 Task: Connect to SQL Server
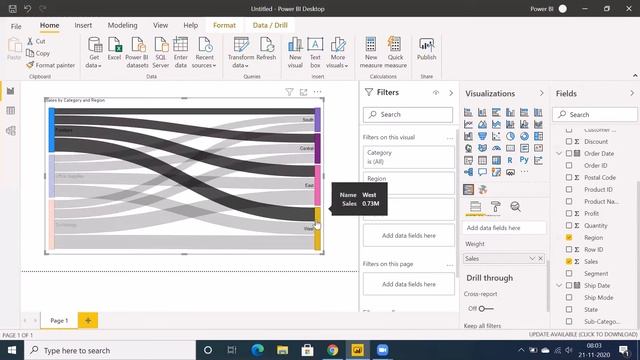click(x=161, y=52)
